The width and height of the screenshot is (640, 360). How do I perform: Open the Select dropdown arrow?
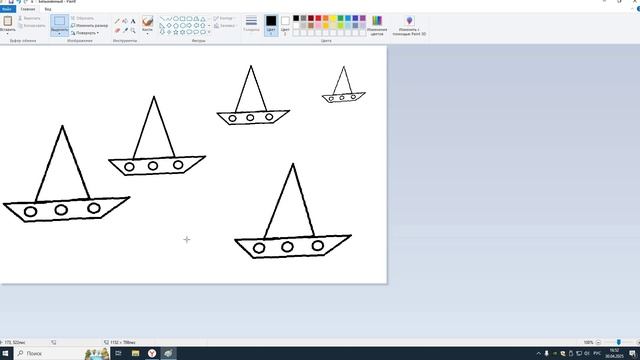click(60, 33)
